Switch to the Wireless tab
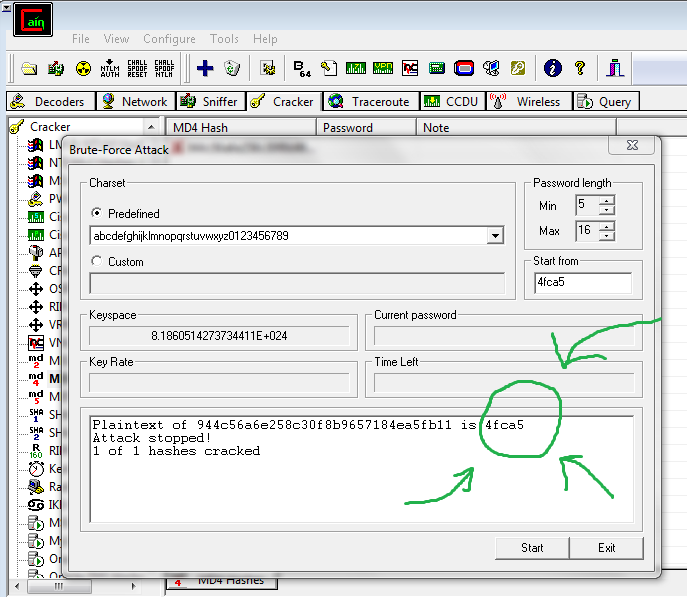This screenshot has height=597, width=687. pos(528,102)
